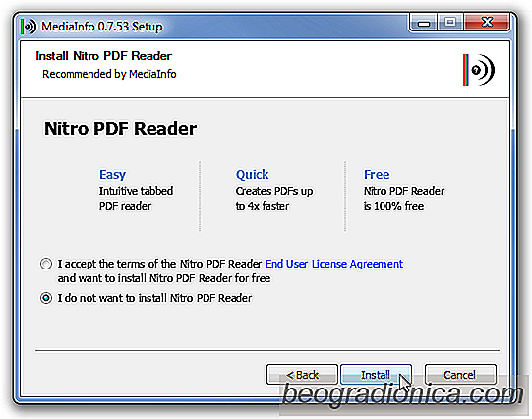
Task: Click the blue "Easy" feature heading
Action: tap(112, 175)
